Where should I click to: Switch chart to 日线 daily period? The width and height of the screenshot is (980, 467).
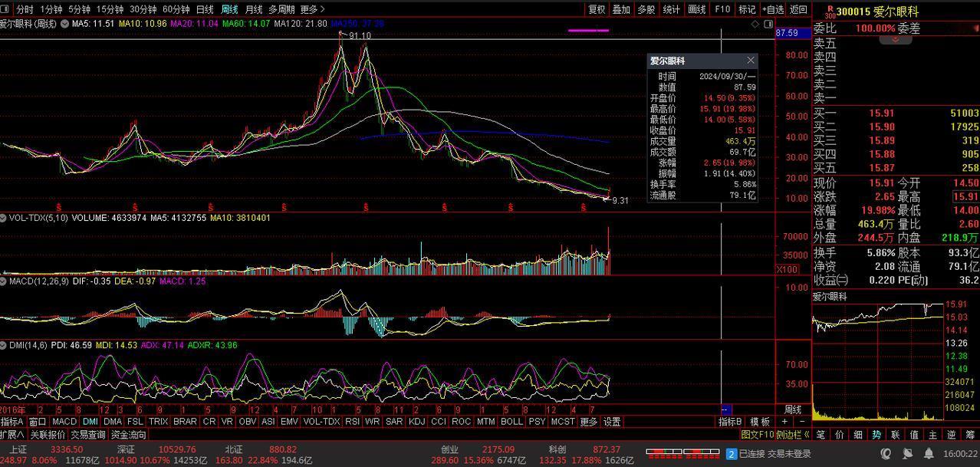click(205, 9)
